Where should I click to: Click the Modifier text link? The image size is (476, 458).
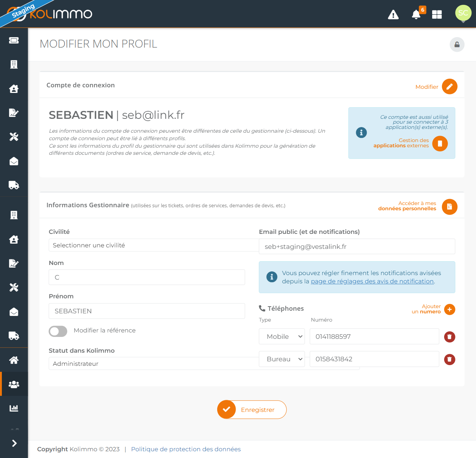click(427, 87)
